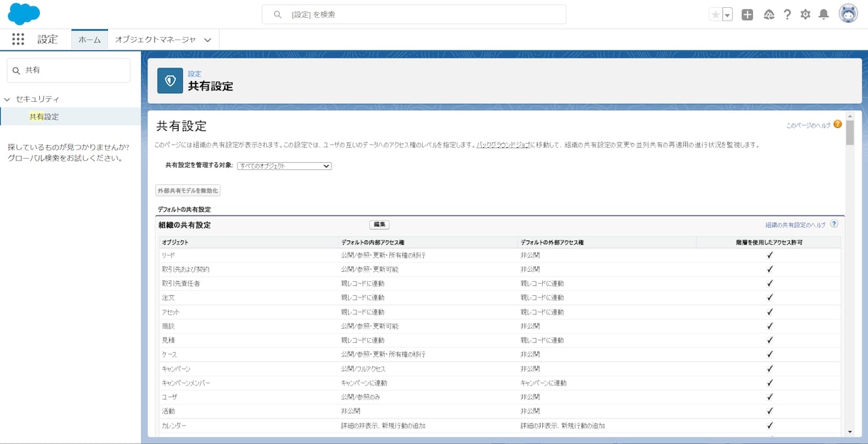
Task: Click the ユーザ row label
Action: point(169,397)
